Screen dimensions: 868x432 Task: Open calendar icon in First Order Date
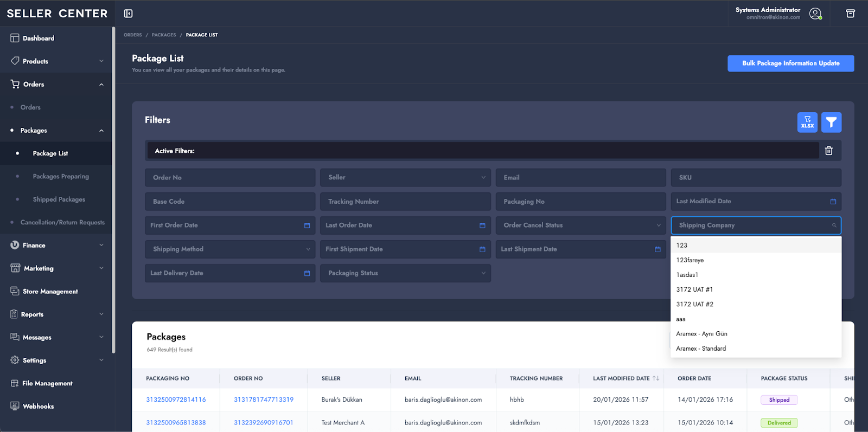[307, 225]
